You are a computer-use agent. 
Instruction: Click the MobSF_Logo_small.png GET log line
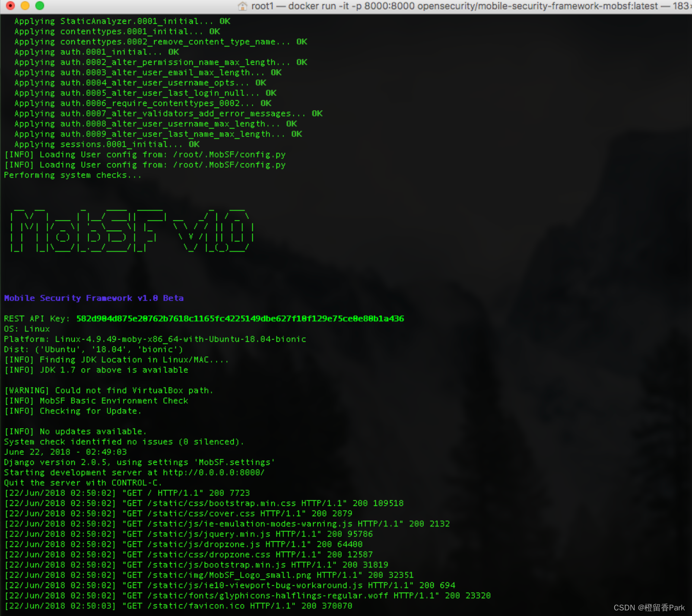click(209, 575)
